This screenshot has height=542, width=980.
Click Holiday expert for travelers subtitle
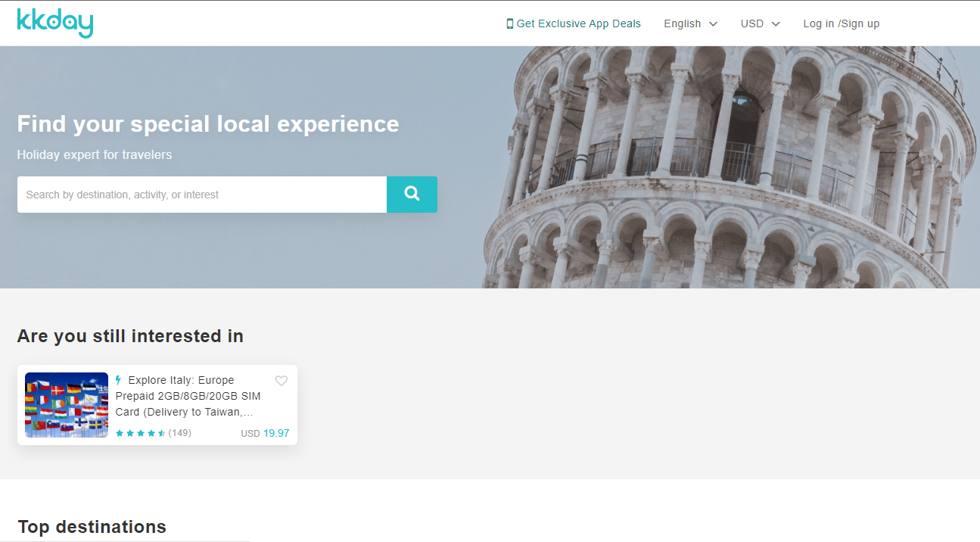click(95, 155)
